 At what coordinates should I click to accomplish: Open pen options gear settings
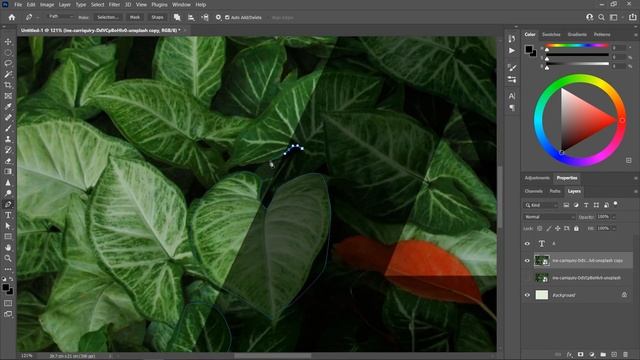(x=218, y=17)
